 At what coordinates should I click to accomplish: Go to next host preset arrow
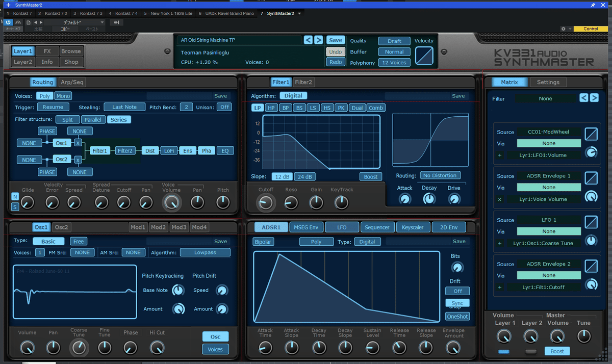(41, 22)
